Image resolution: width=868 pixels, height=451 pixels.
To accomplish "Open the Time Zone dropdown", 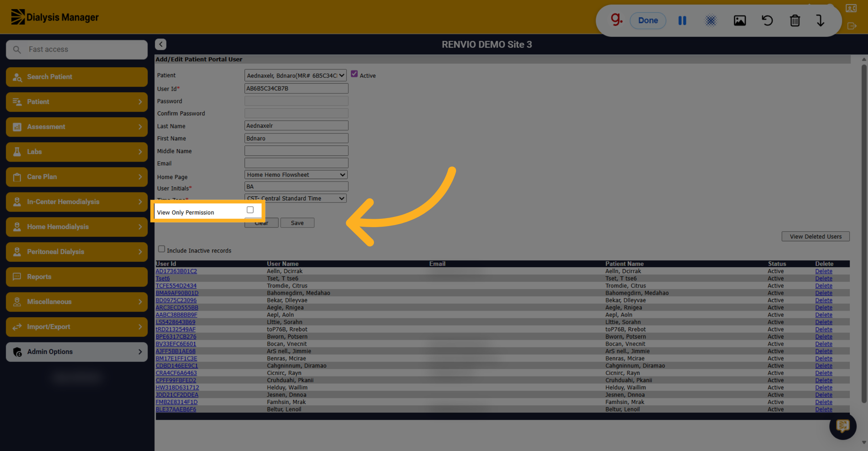I will [295, 198].
